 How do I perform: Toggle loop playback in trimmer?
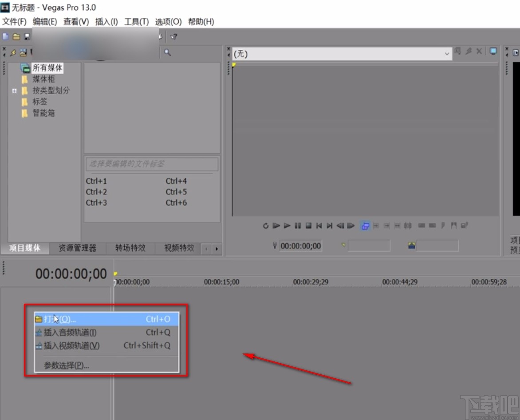266,226
